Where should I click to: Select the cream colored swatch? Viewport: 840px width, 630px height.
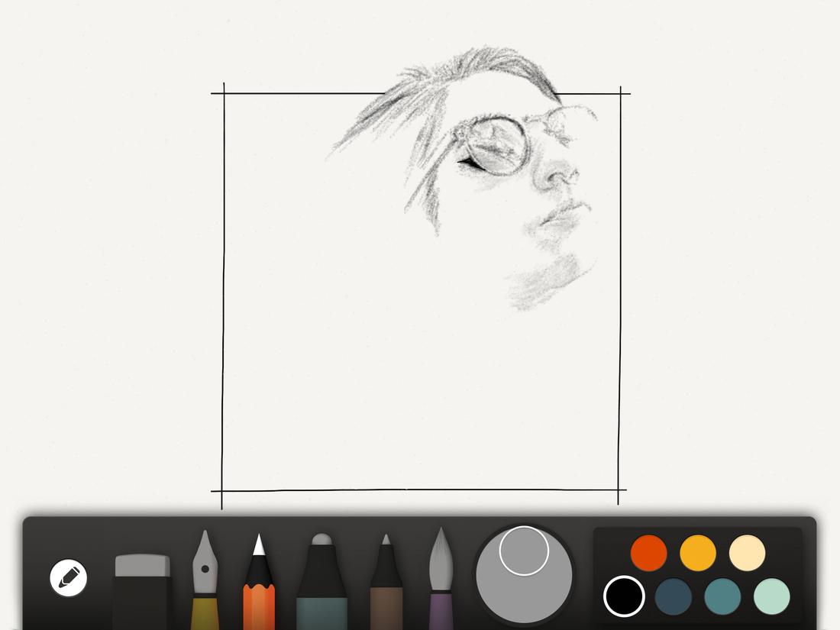[x=746, y=551]
